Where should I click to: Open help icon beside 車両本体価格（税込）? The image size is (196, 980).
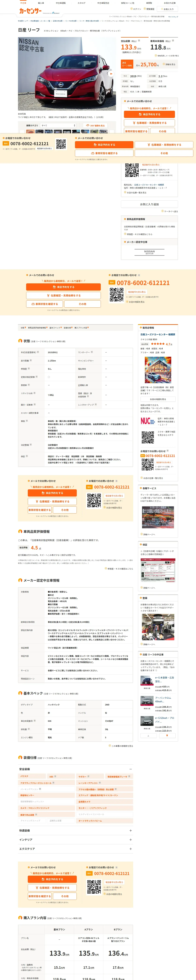173,41
